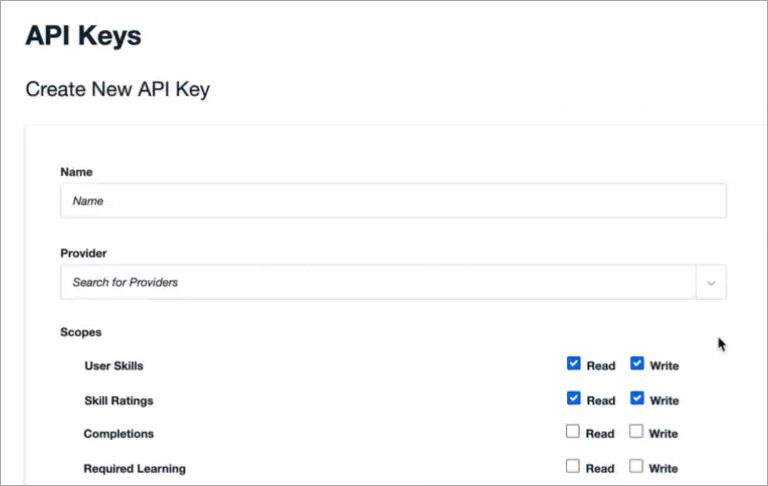Select the Skill Ratings scope label
The width and height of the screenshot is (768, 486).
pyautogui.click(x=119, y=400)
